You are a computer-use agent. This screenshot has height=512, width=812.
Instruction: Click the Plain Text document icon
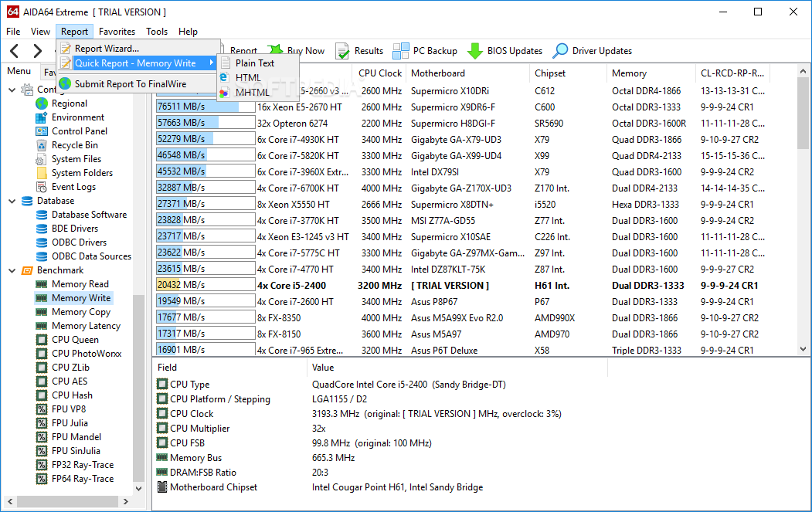[x=226, y=63]
